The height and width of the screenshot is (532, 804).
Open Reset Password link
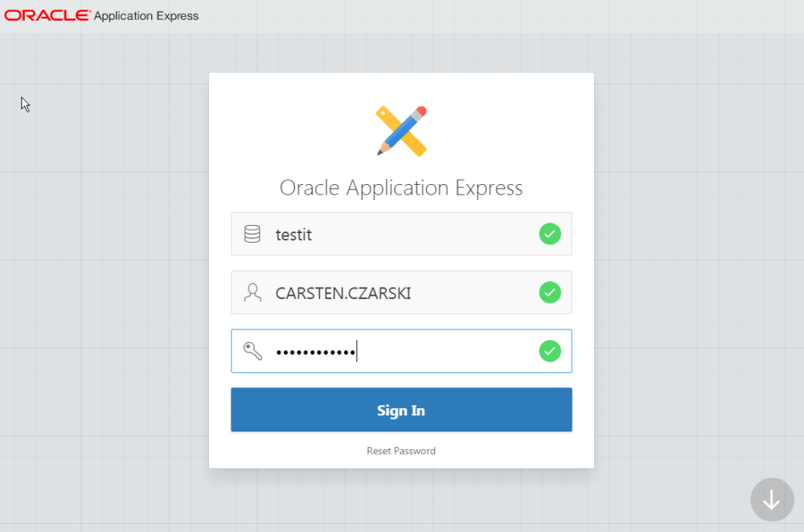400,451
